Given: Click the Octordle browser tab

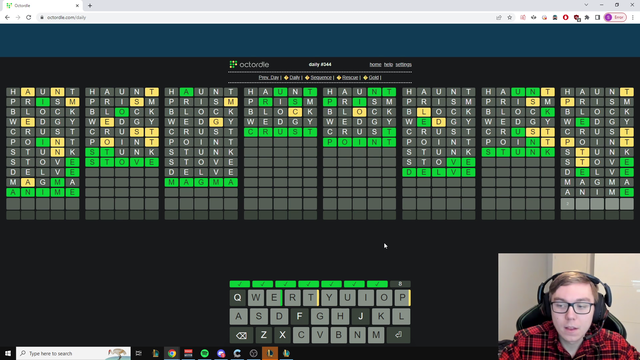Looking at the screenshot, I should click(41, 6).
